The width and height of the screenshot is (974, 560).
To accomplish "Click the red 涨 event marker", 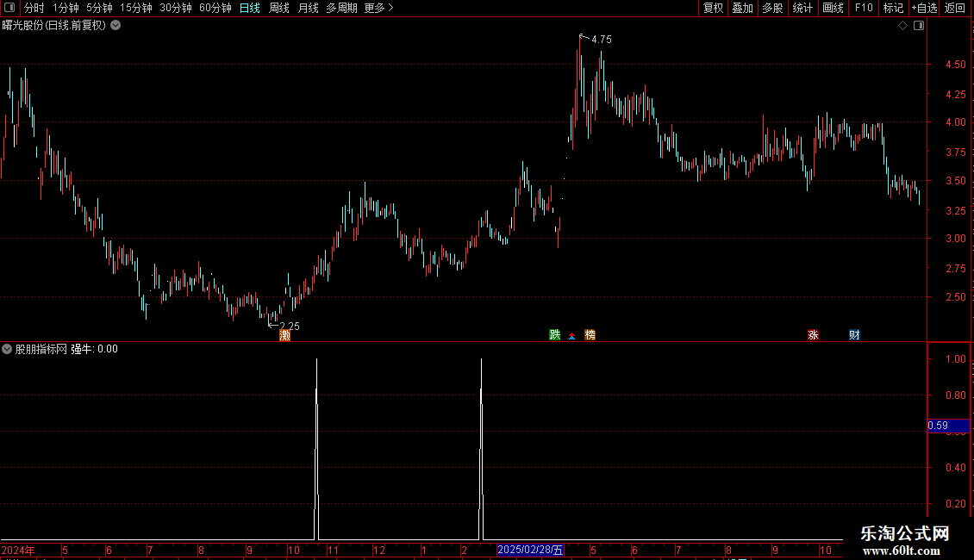I will pyautogui.click(x=813, y=334).
